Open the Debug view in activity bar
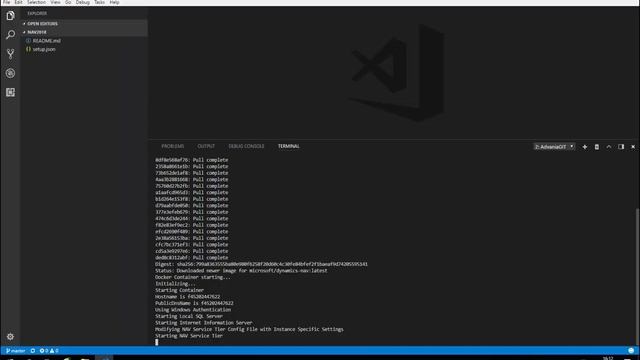This screenshot has width=640, height=360. coord(10,73)
